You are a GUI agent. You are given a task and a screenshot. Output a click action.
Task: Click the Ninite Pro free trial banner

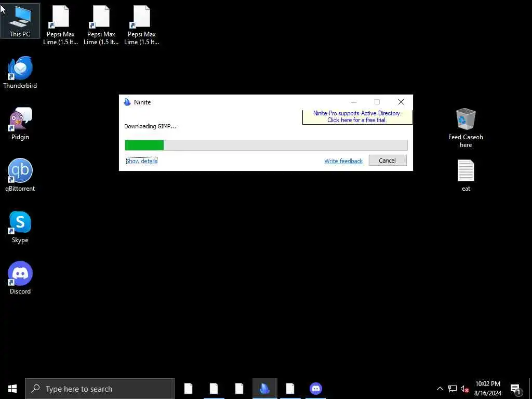coord(357,117)
